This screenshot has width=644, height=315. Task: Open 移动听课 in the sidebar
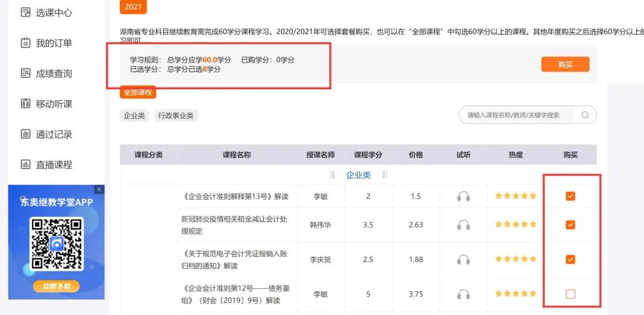coord(54,104)
